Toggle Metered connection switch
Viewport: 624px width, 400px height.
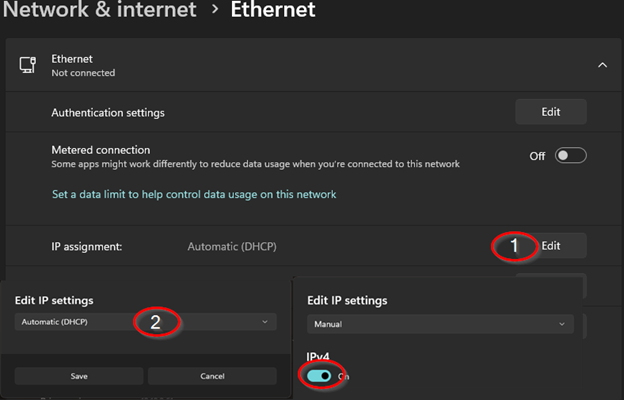click(x=570, y=155)
